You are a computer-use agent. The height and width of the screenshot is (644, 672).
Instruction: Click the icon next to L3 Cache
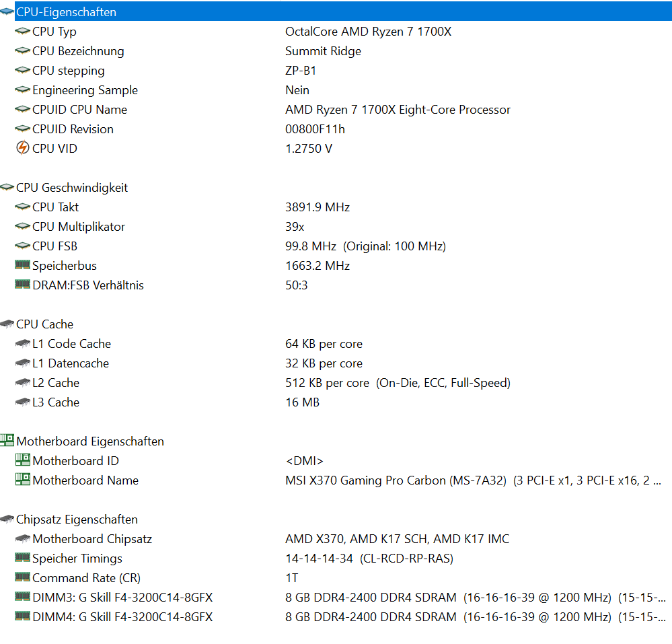click(22, 402)
